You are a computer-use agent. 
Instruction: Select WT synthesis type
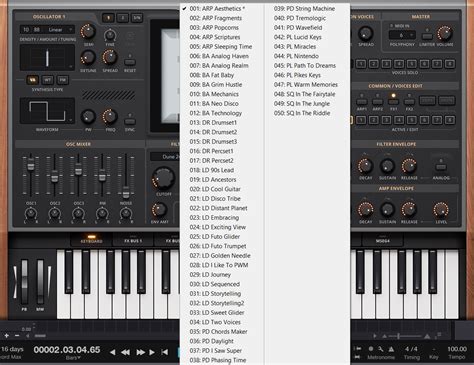47,80
